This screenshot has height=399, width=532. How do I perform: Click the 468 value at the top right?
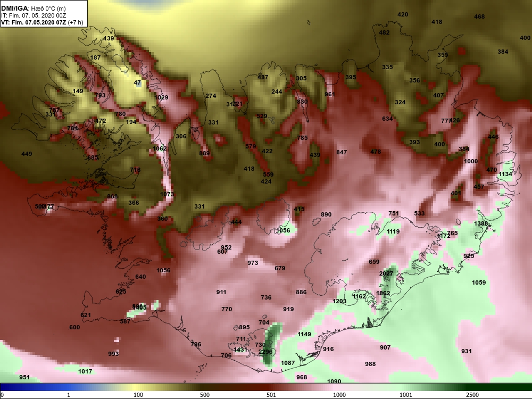[479, 16]
